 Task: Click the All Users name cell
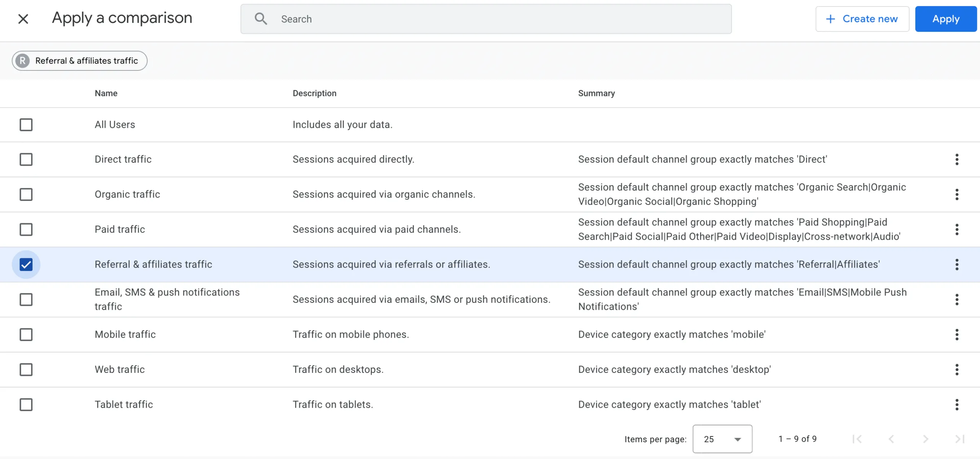(115, 125)
